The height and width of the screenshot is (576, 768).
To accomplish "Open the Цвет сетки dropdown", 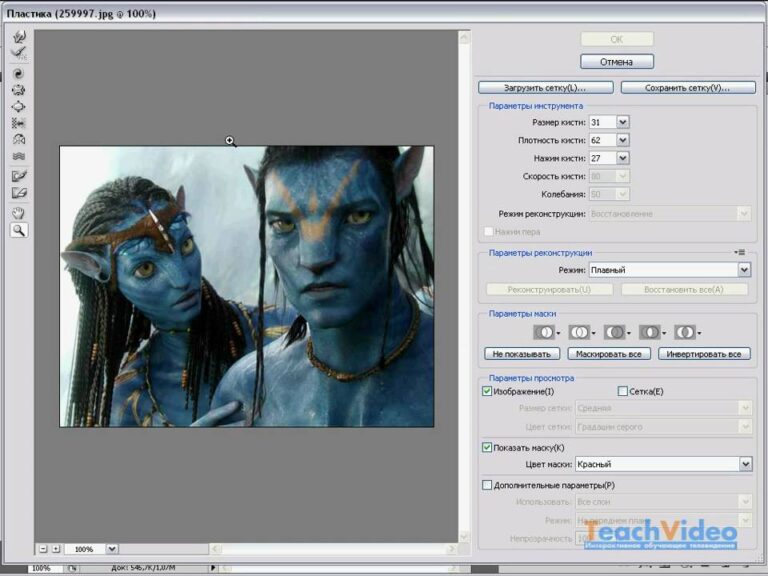I will (x=664, y=427).
